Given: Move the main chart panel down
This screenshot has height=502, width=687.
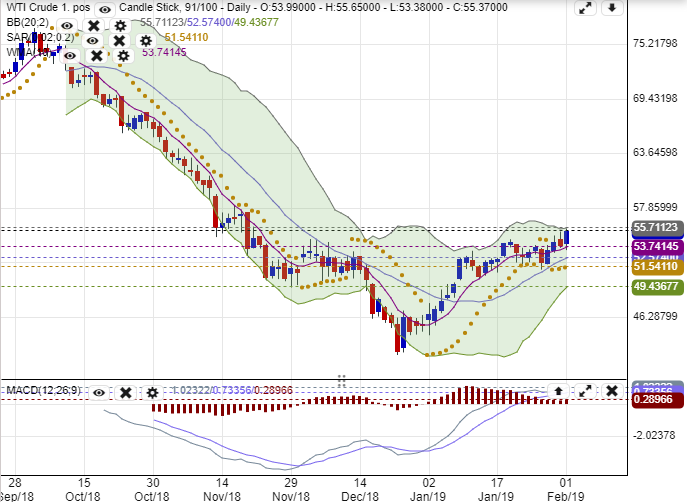Looking at the screenshot, I should click(612, 9).
